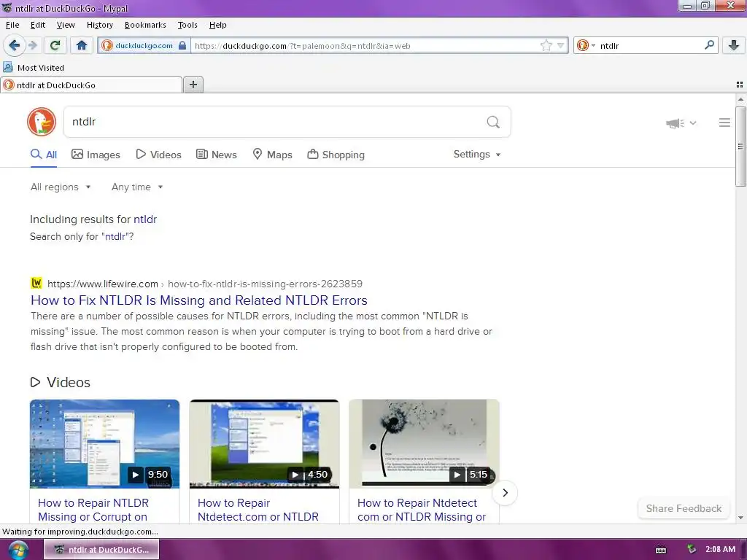Open the Bookmarks menu
This screenshot has height=560, width=747.
(x=145, y=25)
